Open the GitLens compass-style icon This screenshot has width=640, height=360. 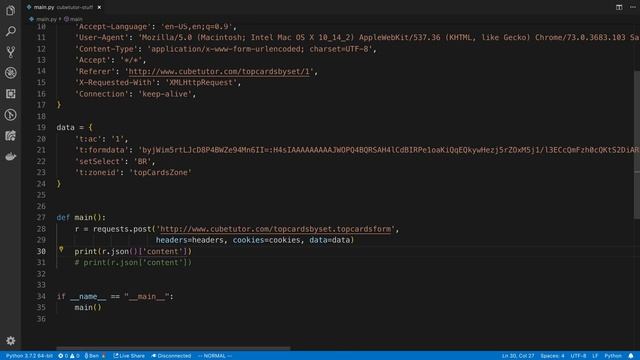[x=11, y=115]
